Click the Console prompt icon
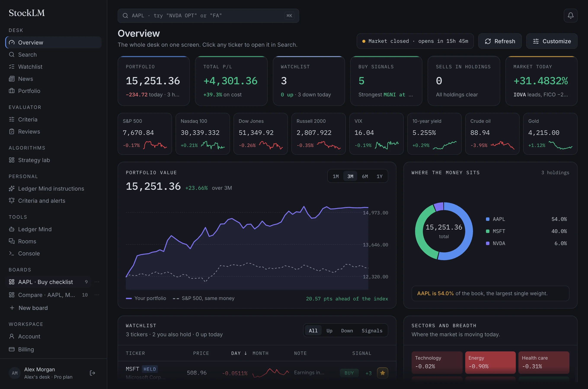This screenshot has height=389, width=588. click(x=12, y=253)
